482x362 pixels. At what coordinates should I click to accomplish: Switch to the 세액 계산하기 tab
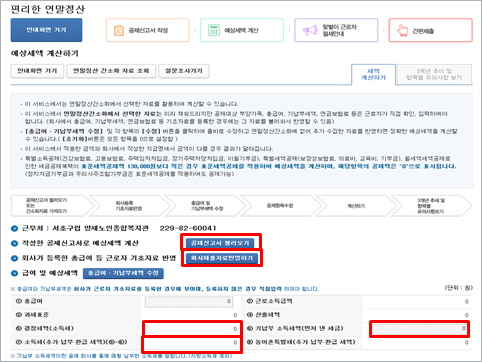(374, 74)
